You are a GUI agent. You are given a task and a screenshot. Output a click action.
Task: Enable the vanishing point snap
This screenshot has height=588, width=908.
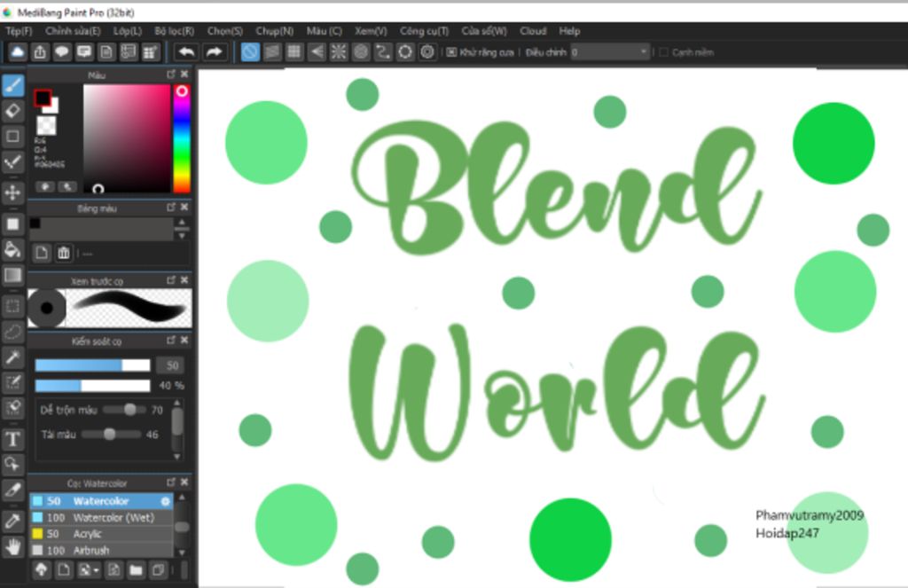(x=317, y=52)
